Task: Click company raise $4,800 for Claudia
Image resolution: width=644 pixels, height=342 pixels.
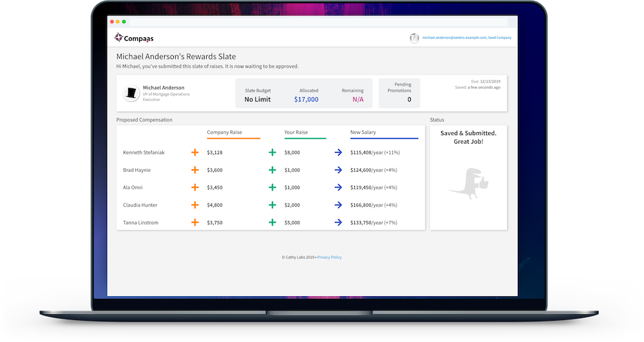Action: click(x=215, y=205)
